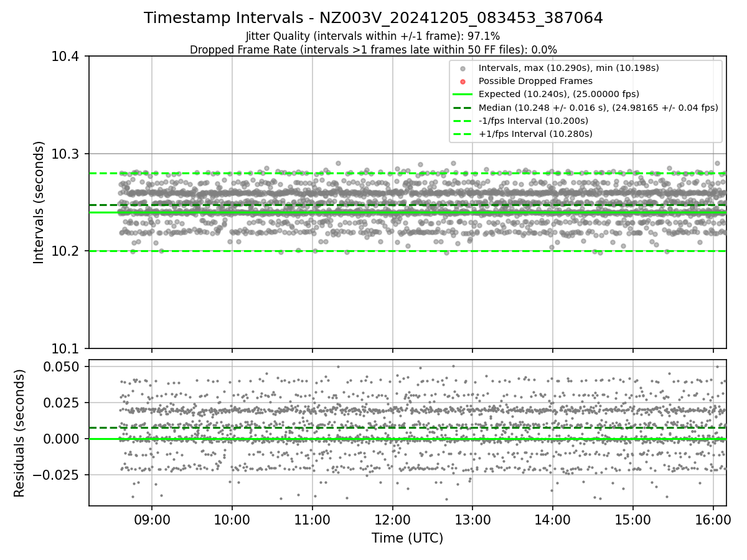Click the gray dot marker beside "Intervals, max" legend
Screen dimensions: 747x560
click(463, 68)
